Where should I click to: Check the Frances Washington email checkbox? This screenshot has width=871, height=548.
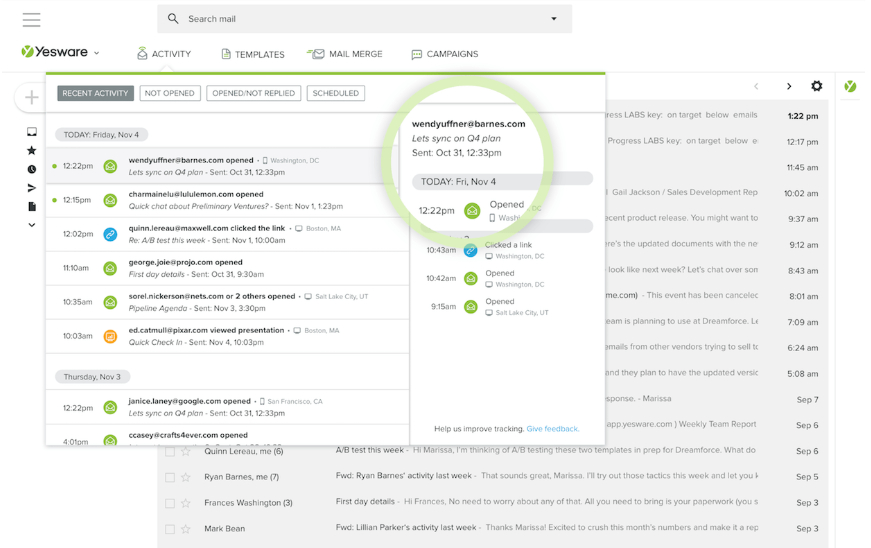[x=170, y=503]
